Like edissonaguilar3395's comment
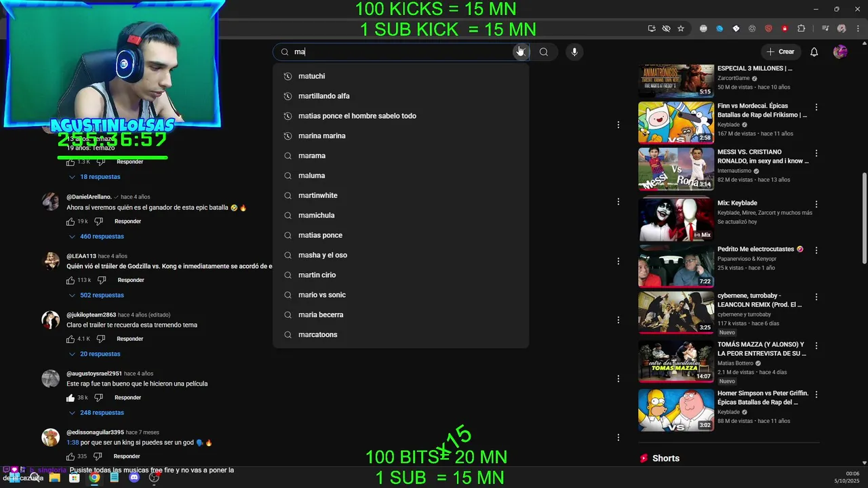Viewport: 868px width, 488px height. [71, 456]
